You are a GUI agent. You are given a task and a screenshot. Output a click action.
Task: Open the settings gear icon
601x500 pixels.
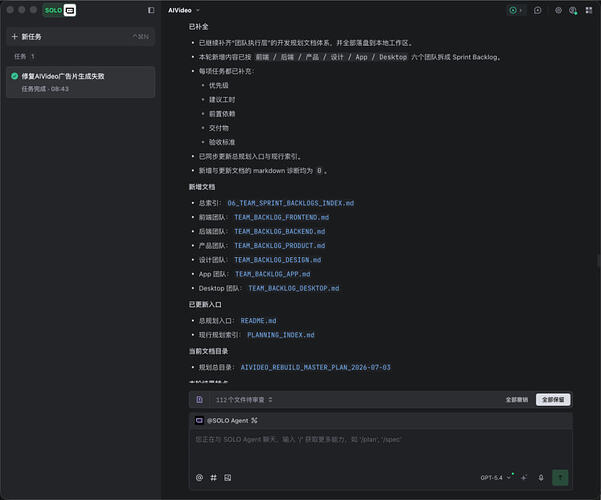click(x=558, y=10)
